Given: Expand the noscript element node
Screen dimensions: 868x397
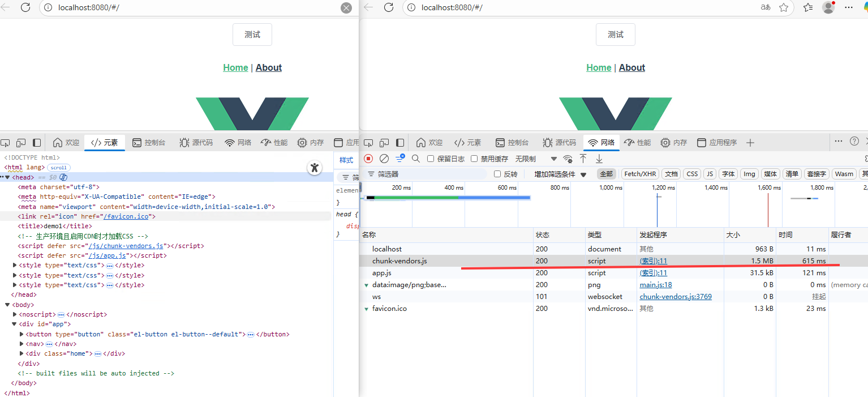Looking at the screenshot, I should (x=15, y=314).
